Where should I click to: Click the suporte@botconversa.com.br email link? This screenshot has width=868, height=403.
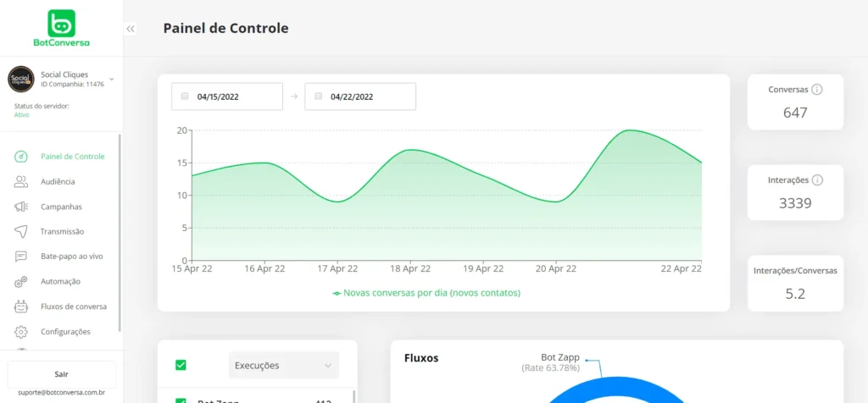pos(61,393)
